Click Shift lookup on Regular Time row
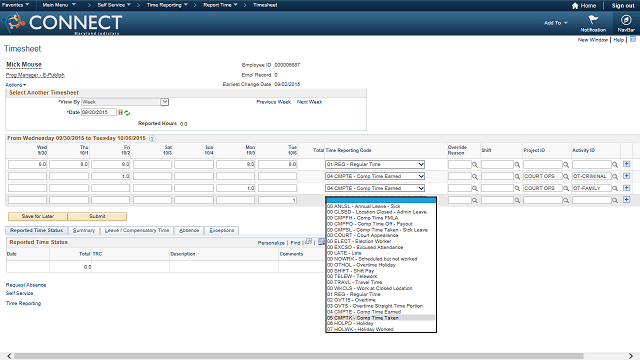The image size is (640, 360). point(517,164)
